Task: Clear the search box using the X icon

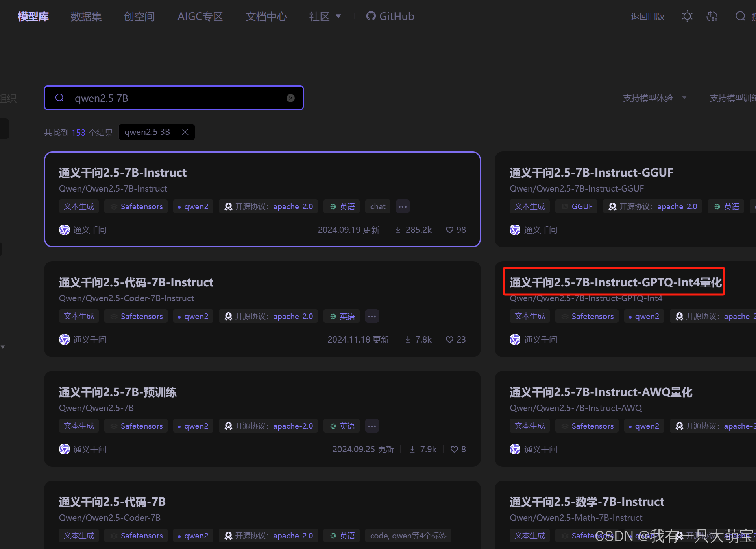Action: tap(290, 98)
